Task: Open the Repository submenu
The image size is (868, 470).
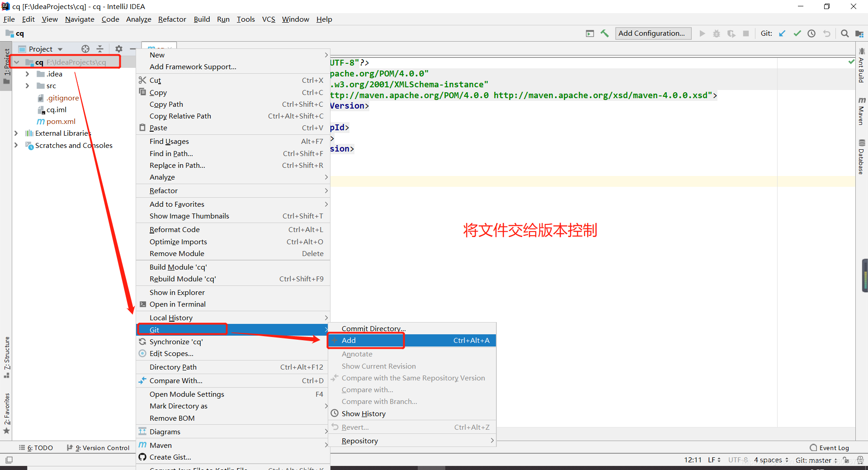Action: click(412, 441)
